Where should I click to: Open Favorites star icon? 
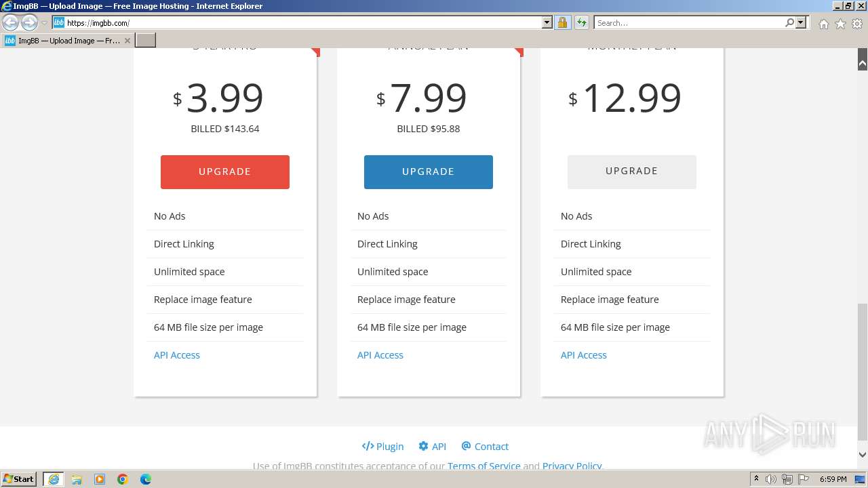click(x=840, y=24)
